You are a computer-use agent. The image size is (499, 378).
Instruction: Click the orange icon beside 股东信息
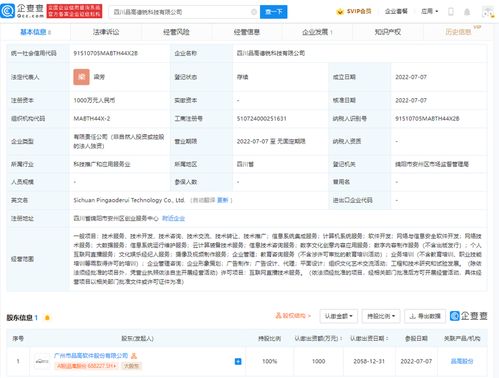(x=47, y=318)
